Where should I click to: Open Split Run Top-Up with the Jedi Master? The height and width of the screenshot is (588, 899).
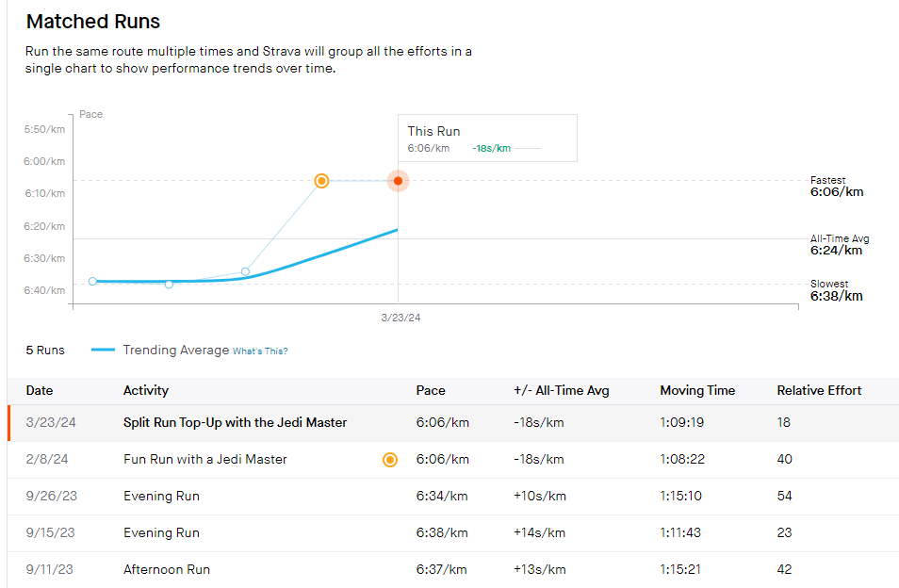235,423
